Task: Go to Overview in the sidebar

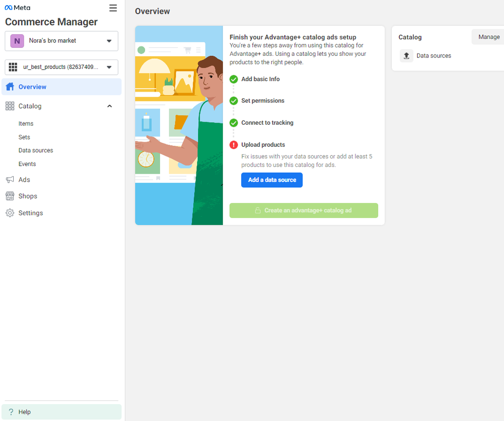Action: (62, 87)
